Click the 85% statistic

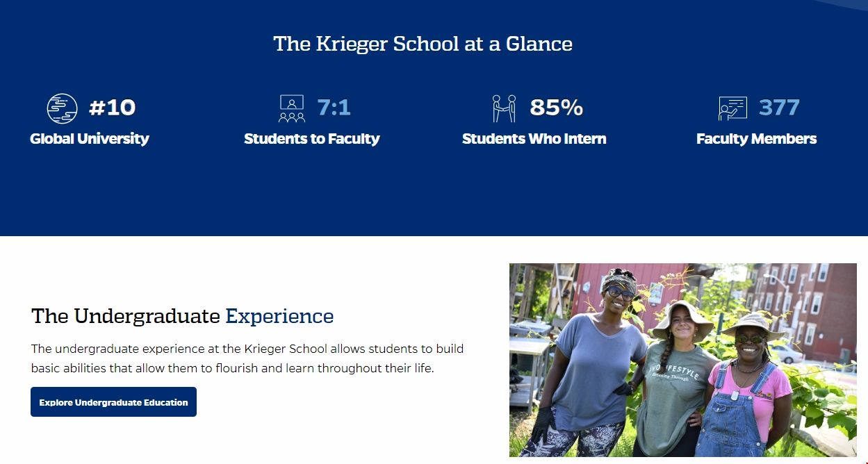click(x=556, y=108)
